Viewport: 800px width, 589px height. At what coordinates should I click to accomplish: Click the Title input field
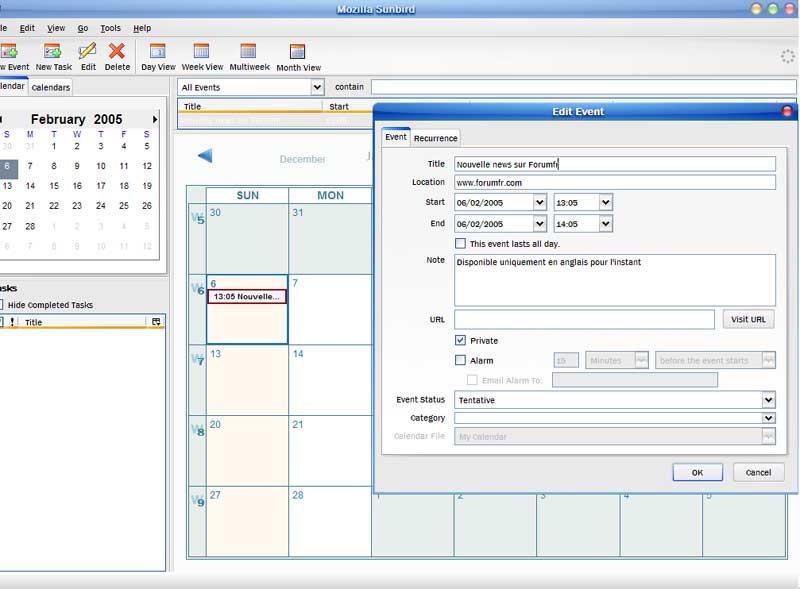tap(615, 164)
